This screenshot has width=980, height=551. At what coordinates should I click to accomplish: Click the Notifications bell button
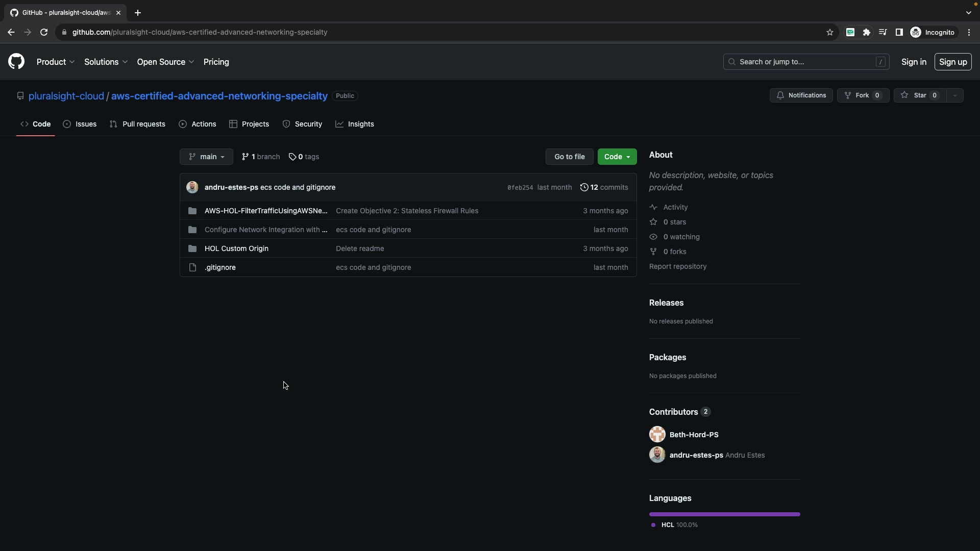pos(801,95)
